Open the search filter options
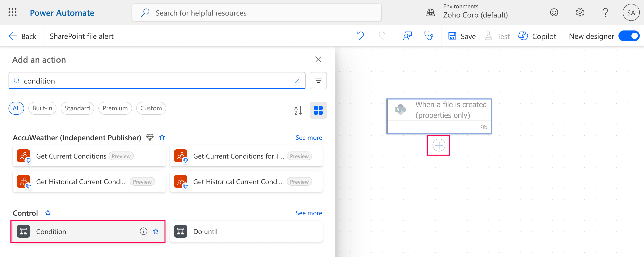Viewport: 644px width, 257px height. [318, 81]
